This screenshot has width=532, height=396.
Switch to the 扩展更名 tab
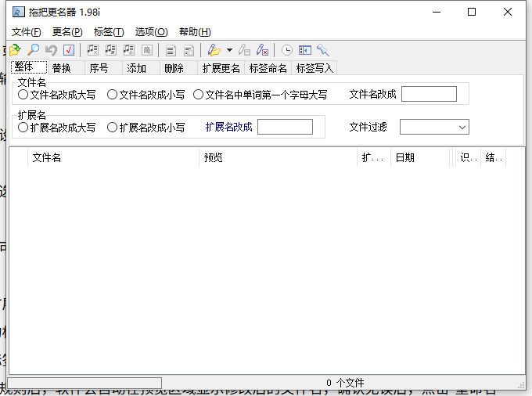pos(221,68)
